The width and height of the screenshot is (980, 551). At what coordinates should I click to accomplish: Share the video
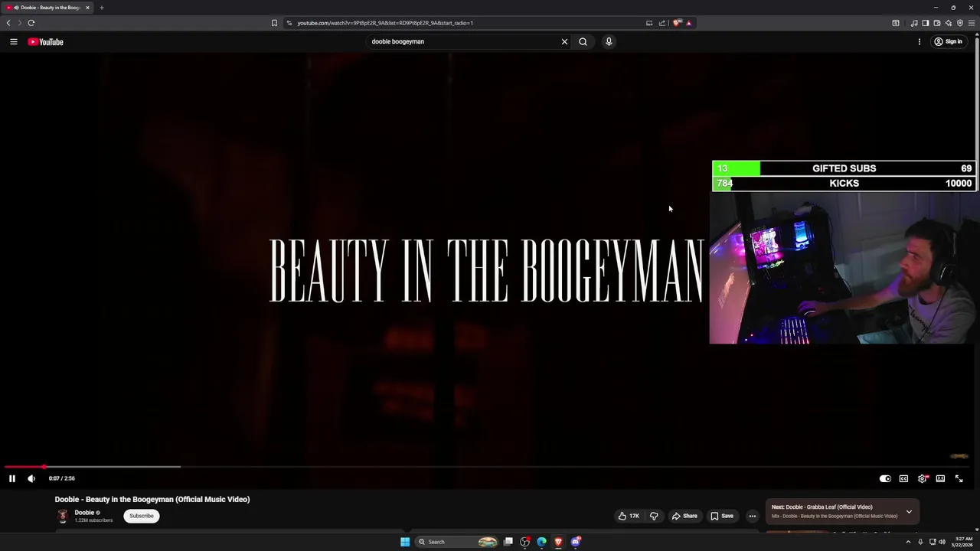[684, 516]
